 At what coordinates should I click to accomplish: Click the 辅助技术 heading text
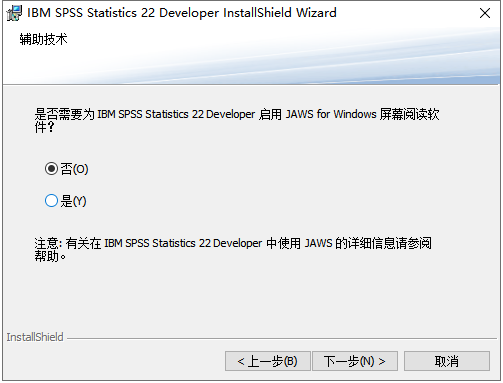click(43, 39)
